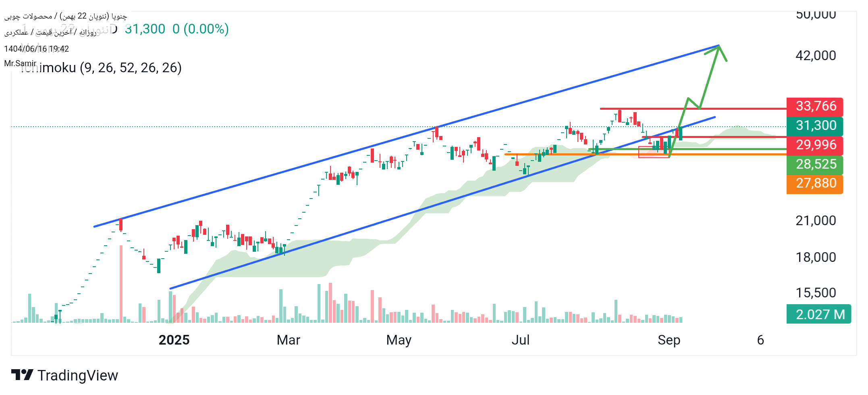Click the Jul label on the time axis
This screenshot has height=395, width=868.
(520, 340)
